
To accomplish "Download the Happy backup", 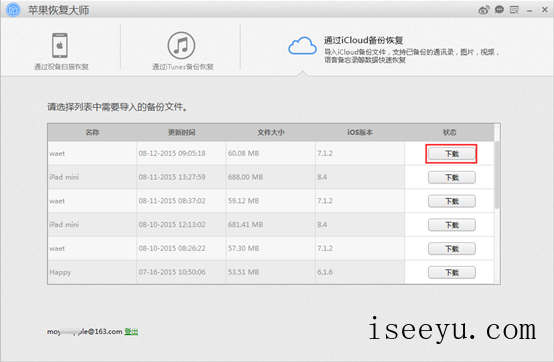I will pos(452,272).
